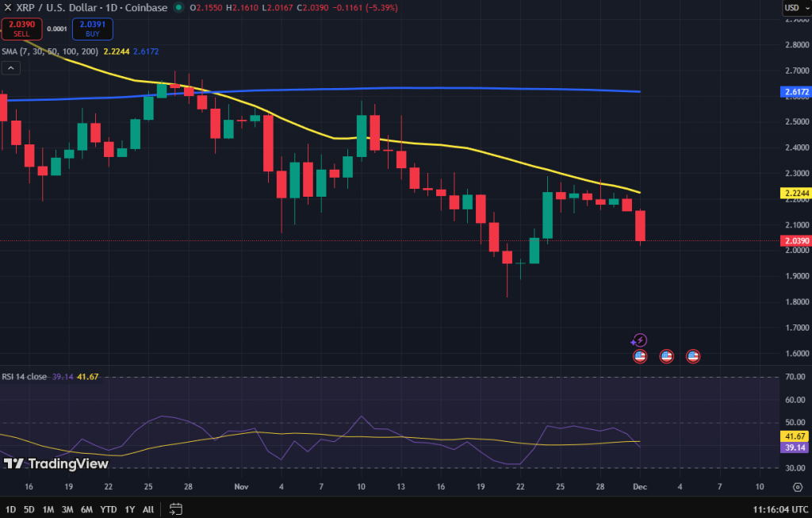
Task: Open the USD currency dropdown
Action: click(795, 8)
